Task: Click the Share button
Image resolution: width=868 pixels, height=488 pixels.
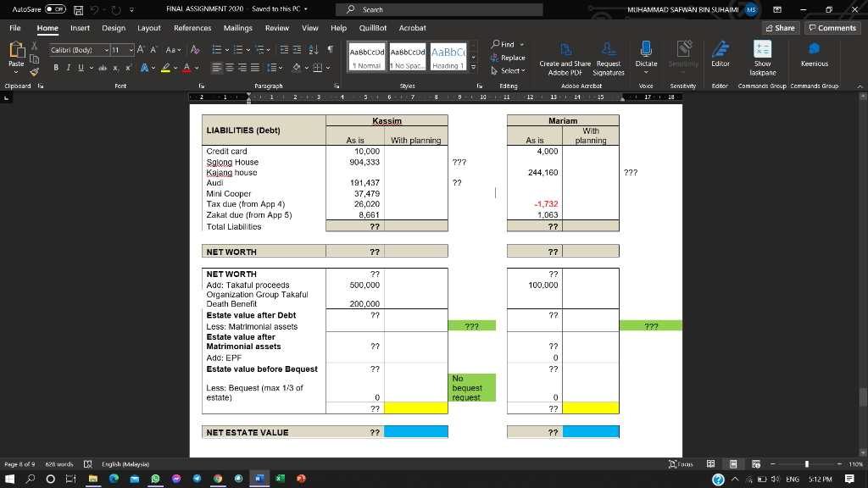Action: click(x=781, y=28)
